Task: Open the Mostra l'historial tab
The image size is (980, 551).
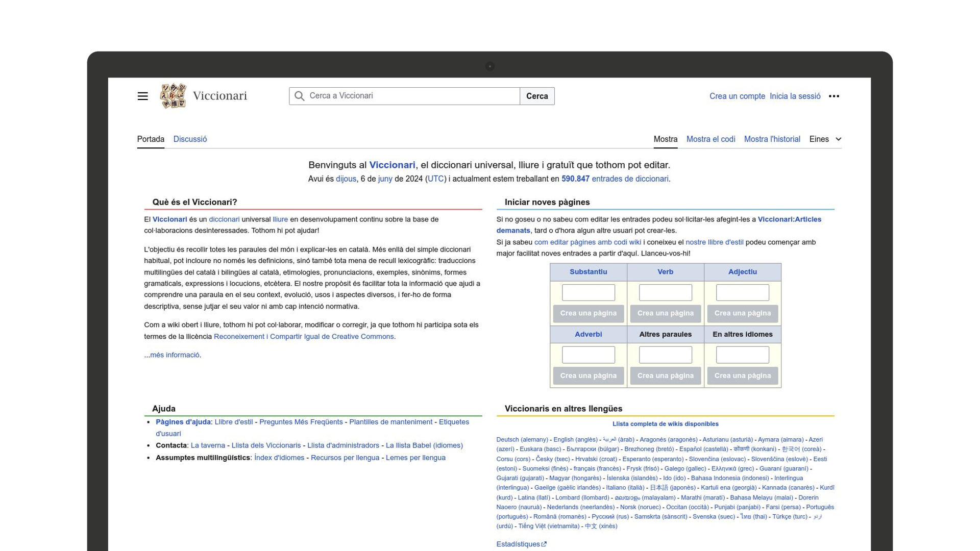Action: 772,139
